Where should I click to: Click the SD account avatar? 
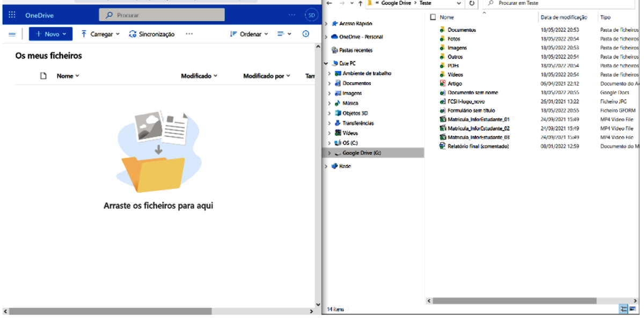click(311, 15)
